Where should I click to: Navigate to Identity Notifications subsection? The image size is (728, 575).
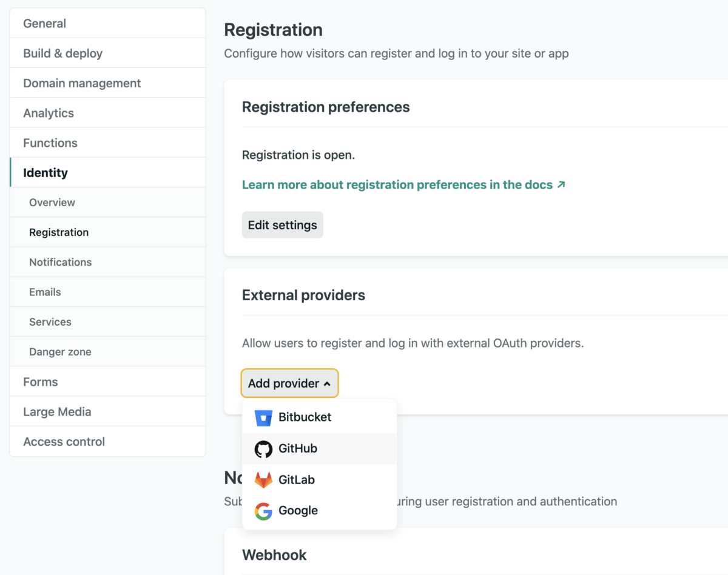[61, 262]
